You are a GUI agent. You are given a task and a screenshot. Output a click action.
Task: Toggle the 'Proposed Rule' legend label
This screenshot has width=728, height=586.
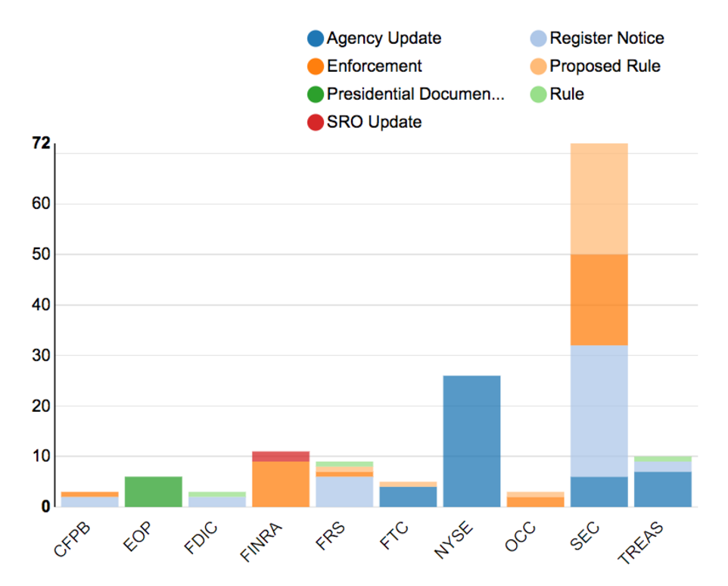[x=605, y=66]
